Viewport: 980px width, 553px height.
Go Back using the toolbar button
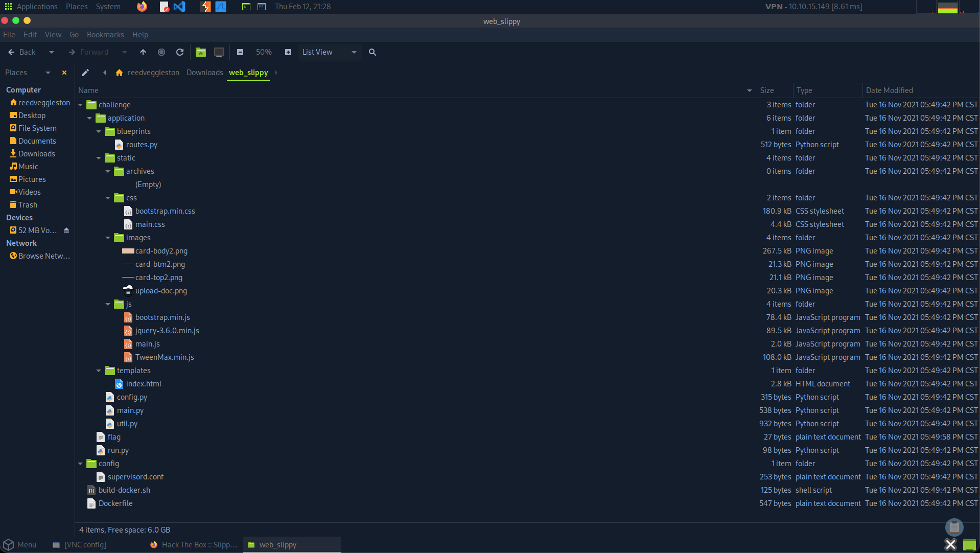pos(22,52)
